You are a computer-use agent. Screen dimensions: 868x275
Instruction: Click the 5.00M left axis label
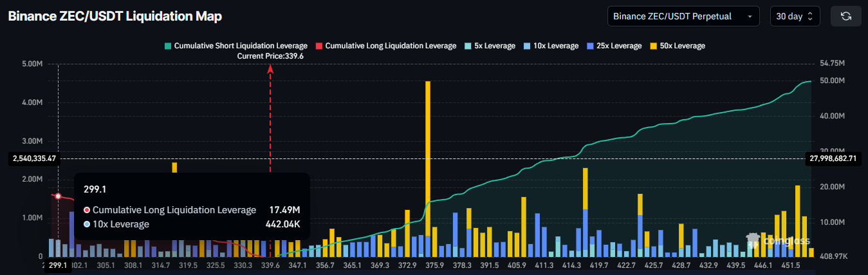pos(32,64)
